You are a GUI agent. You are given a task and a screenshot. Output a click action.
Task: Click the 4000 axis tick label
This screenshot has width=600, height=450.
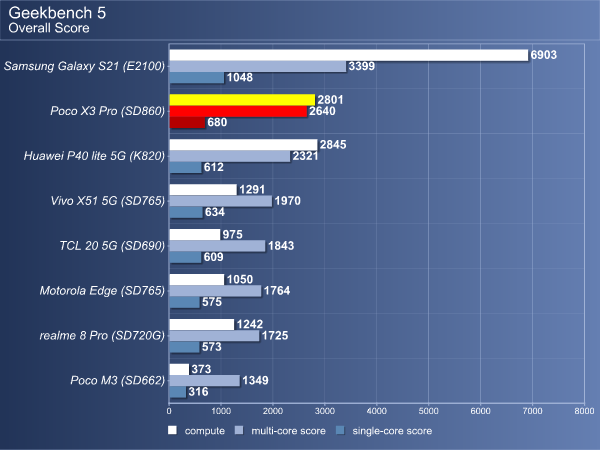click(377, 411)
